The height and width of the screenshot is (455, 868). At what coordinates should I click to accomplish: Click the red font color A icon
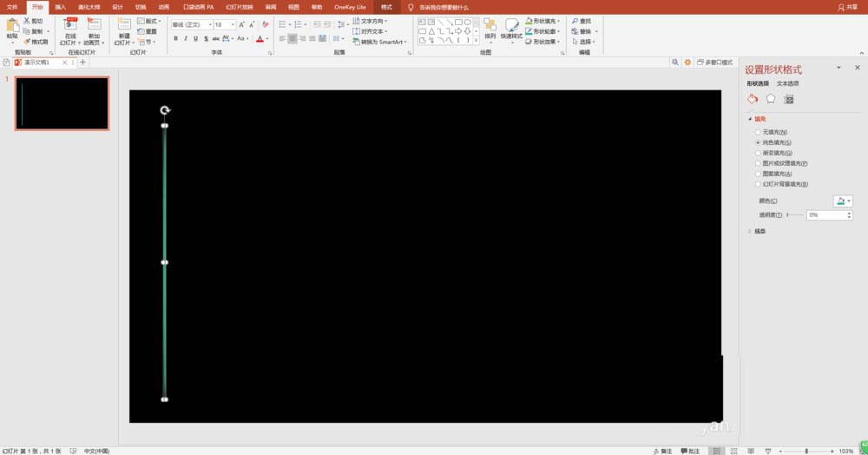260,39
